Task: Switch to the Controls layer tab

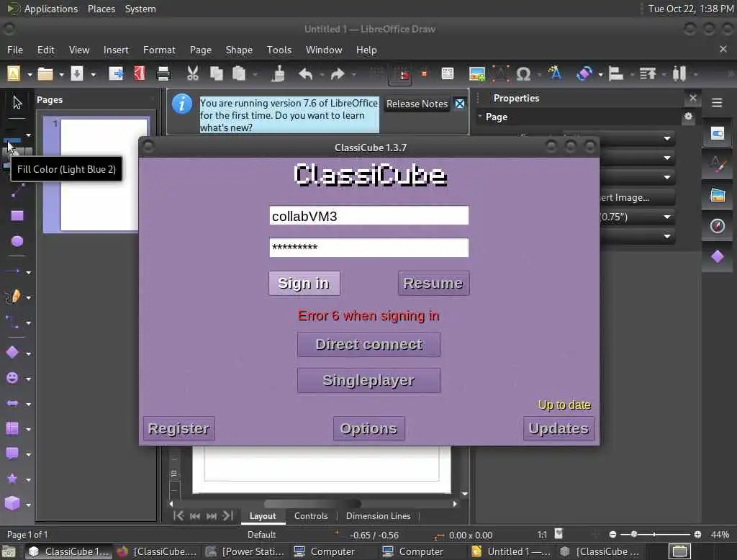Action: coord(311,516)
